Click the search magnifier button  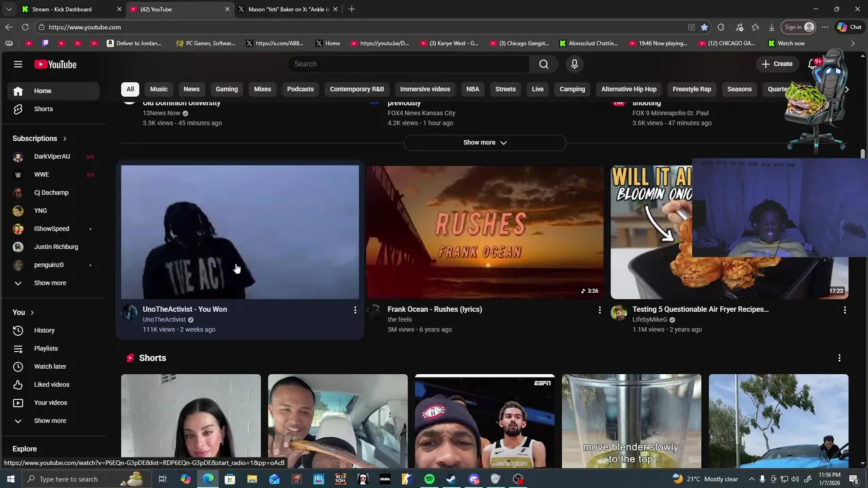[x=544, y=64]
